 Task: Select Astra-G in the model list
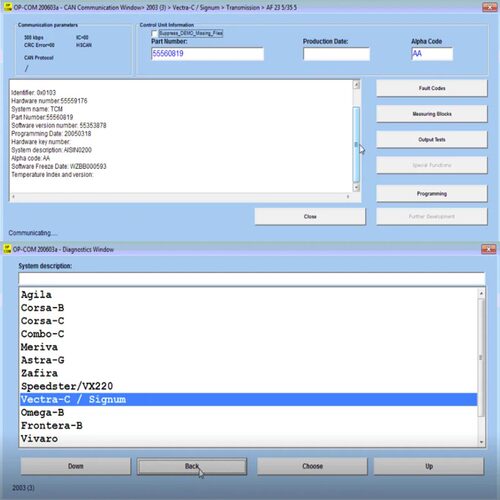(x=248, y=360)
